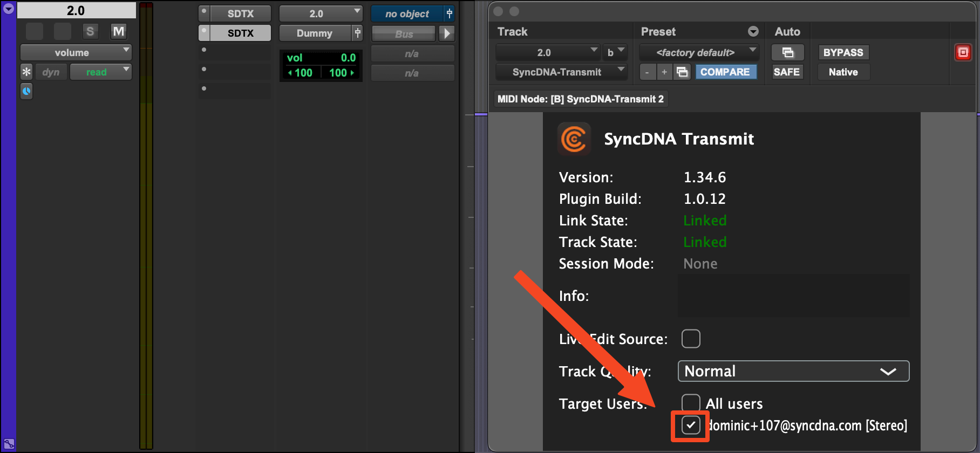Image resolution: width=980 pixels, height=453 pixels.
Task: Check the All users checkbox
Action: (691, 403)
